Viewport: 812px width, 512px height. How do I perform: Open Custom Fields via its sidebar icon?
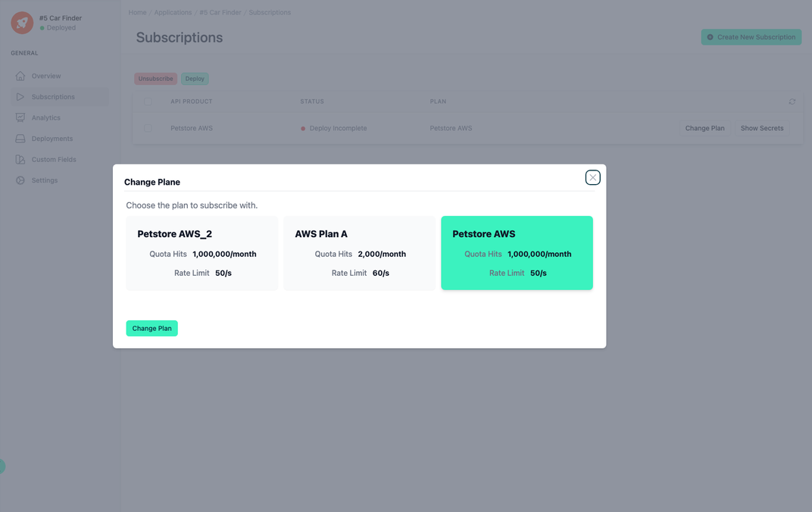click(20, 159)
